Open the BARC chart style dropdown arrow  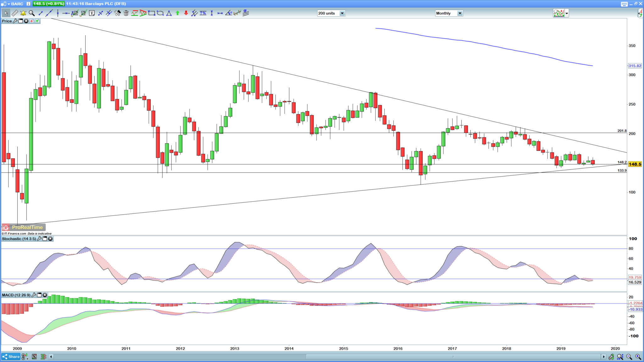pos(8,4)
